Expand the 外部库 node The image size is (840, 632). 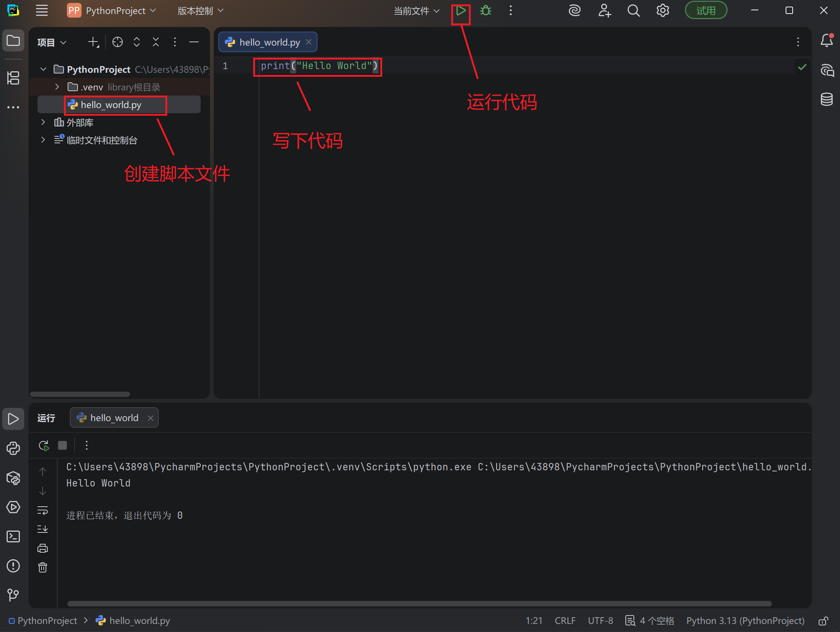(43, 122)
